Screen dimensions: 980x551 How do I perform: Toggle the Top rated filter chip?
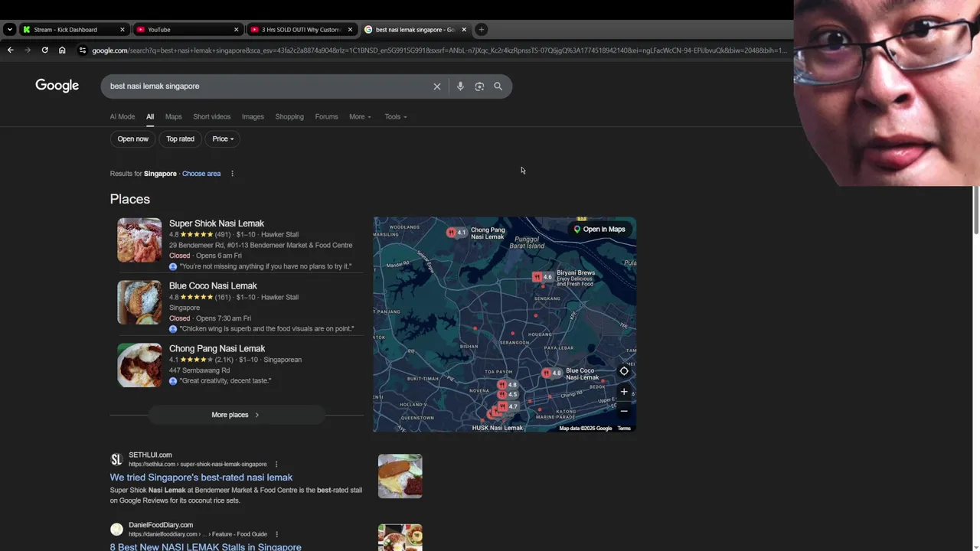[x=181, y=139]
